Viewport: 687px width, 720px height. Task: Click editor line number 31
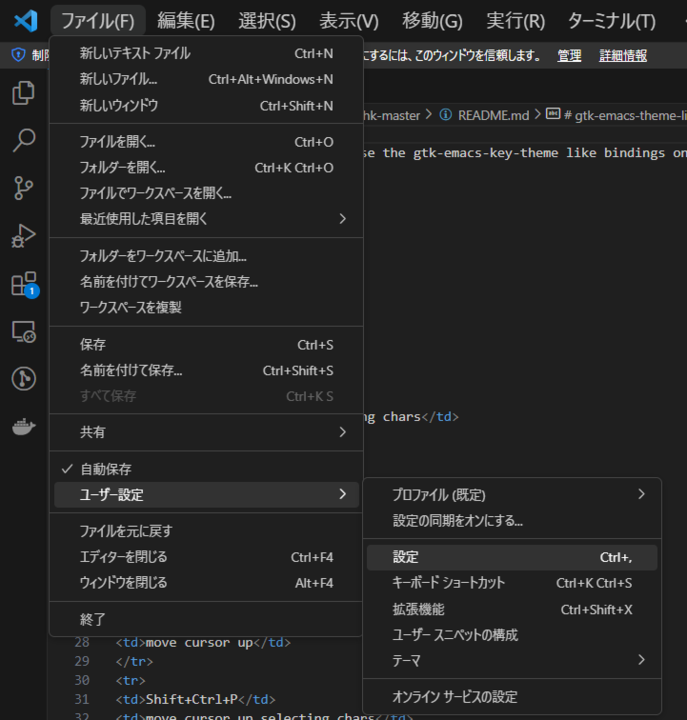point(82,699)
